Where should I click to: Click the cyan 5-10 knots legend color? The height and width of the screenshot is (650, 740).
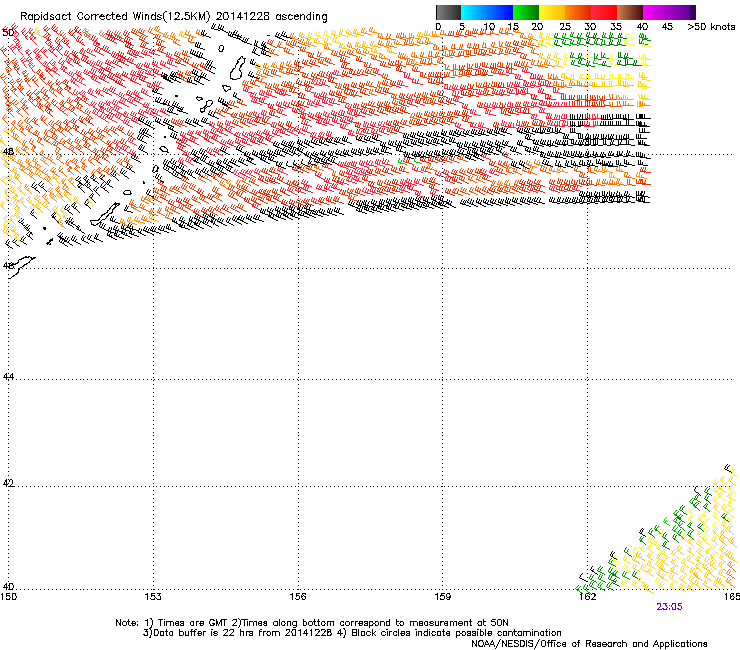coord(474,12)
